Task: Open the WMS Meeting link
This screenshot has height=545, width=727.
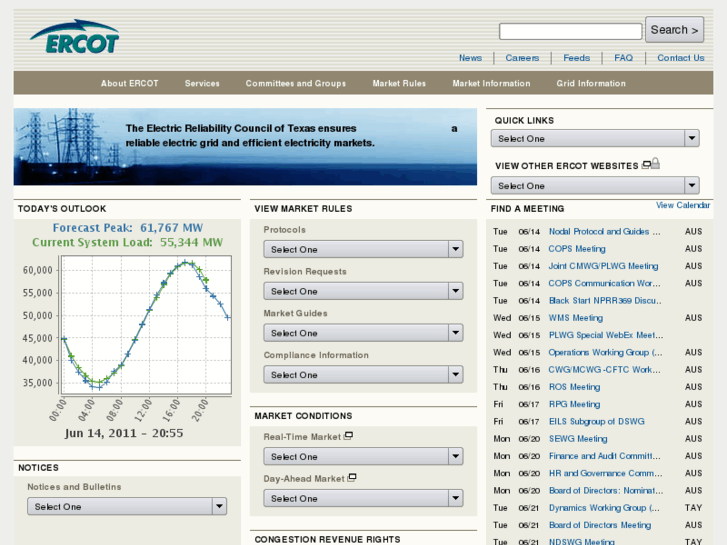Action: click(x=575, y=318)
